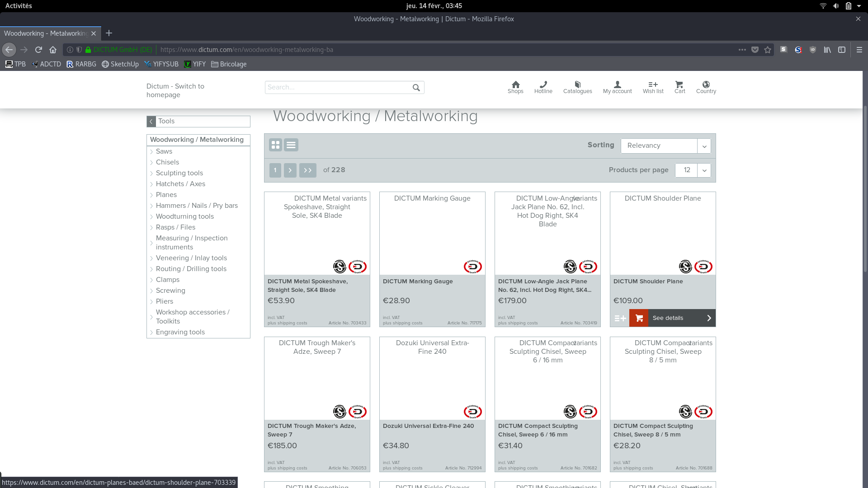Save page to Pocket icon
Viewport: 868px width, 488px height.
point(755,50)
